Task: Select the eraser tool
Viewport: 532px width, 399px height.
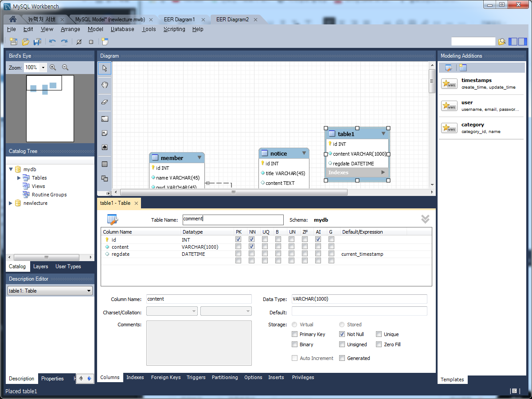Action: click(x=105, y=102)
